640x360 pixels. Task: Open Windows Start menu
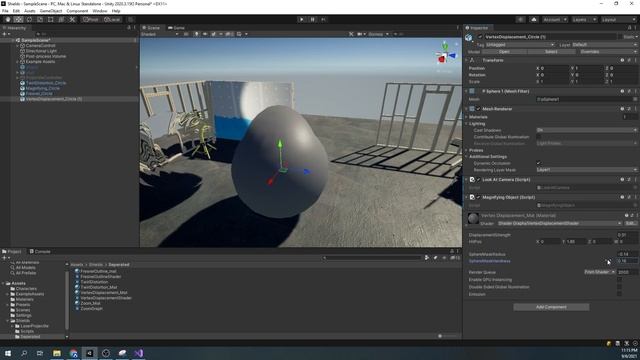[8, 353]
